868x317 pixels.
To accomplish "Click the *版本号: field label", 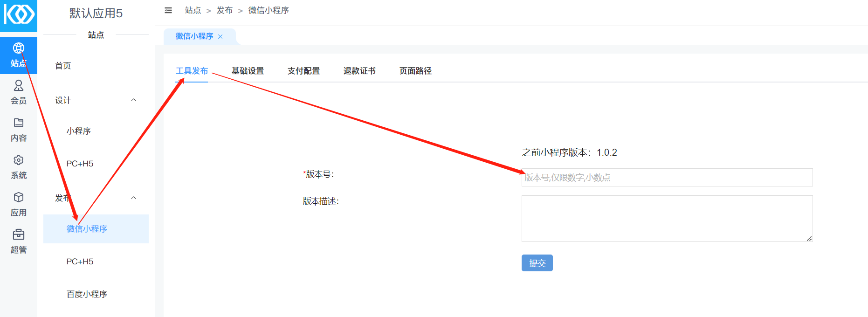I will (x=318, y=174).
